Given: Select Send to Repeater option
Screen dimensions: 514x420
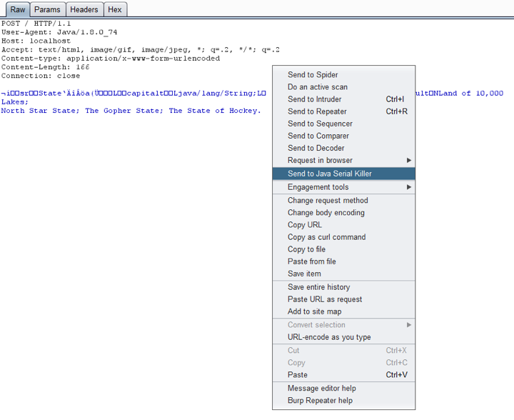Looking at the screenshot, I should [317, 111].
